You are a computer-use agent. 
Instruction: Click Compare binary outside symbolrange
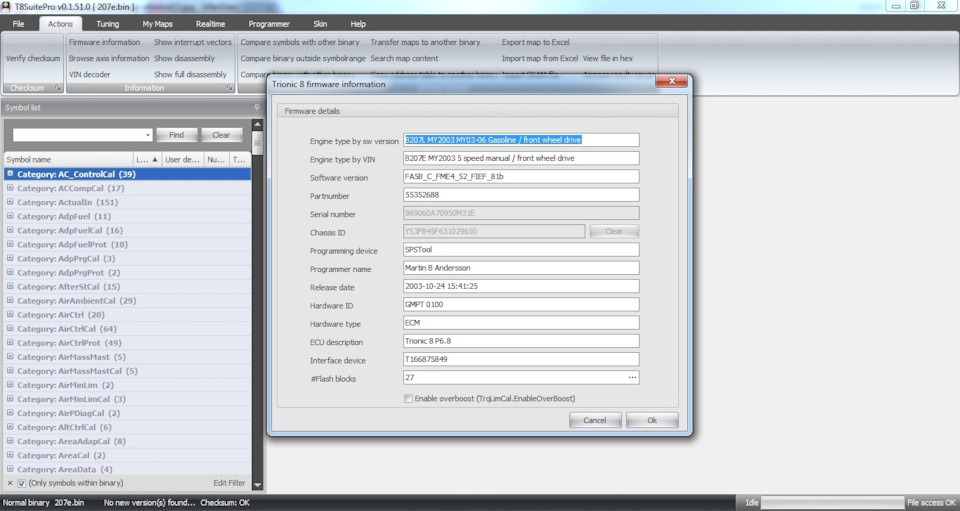303,58
